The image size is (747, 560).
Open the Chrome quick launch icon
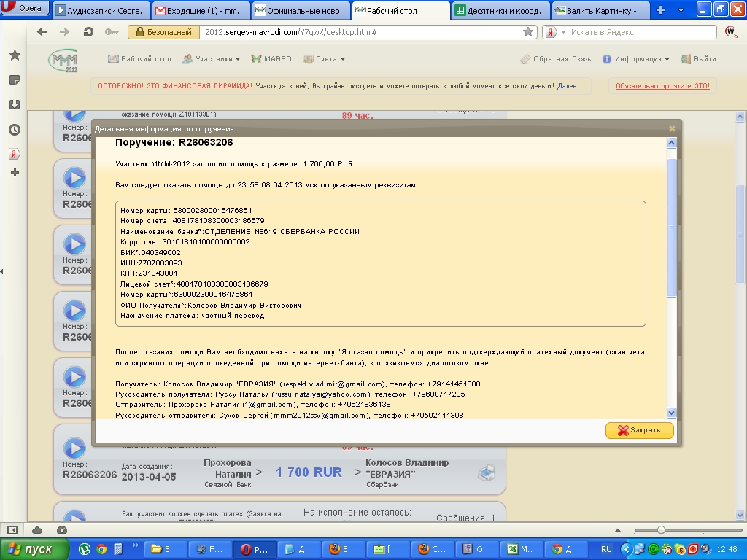click(x=101, y=549)
